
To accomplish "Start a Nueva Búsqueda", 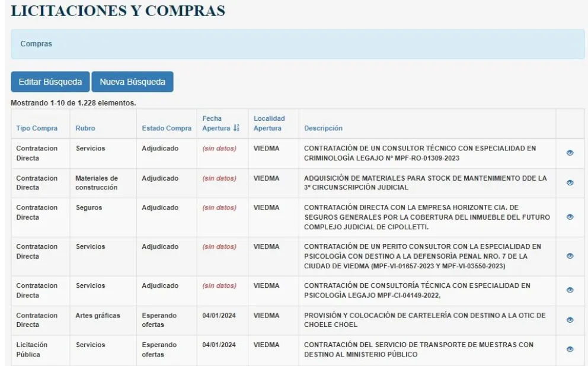I will pyautogui.click(x=132, y=82).
